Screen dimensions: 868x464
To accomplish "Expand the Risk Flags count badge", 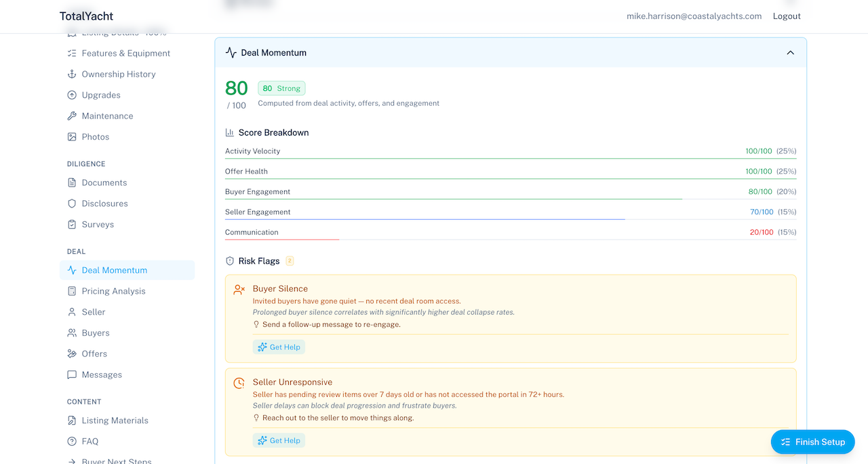I will coord(290,260).
